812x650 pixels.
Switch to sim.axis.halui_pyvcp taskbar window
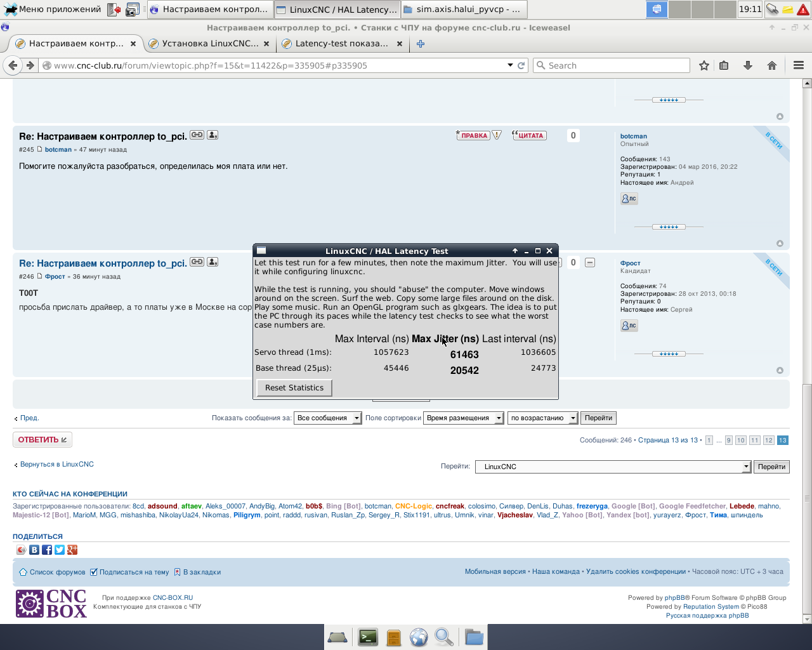[x=463, y=10]
